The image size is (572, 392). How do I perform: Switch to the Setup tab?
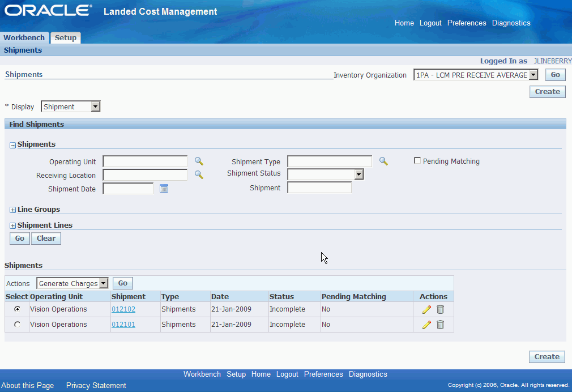pos(66,37)
